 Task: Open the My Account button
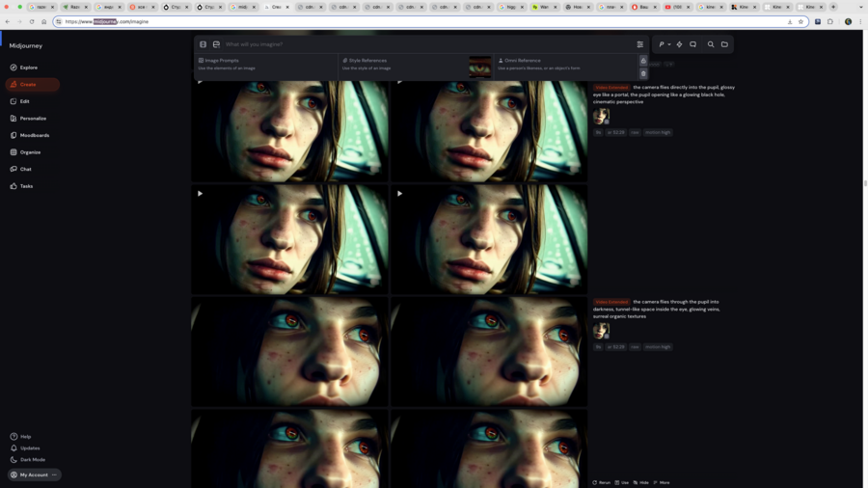tap(34, 474)
